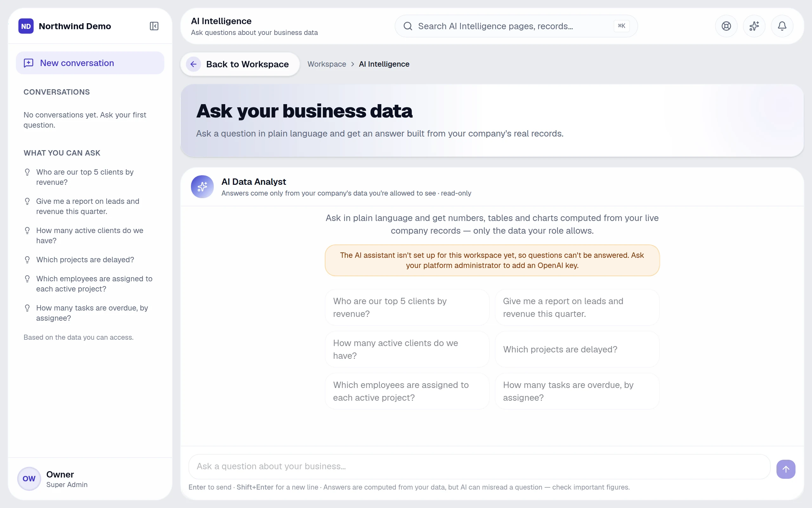Click the employees assigned to projects card

tap(407, 391)
